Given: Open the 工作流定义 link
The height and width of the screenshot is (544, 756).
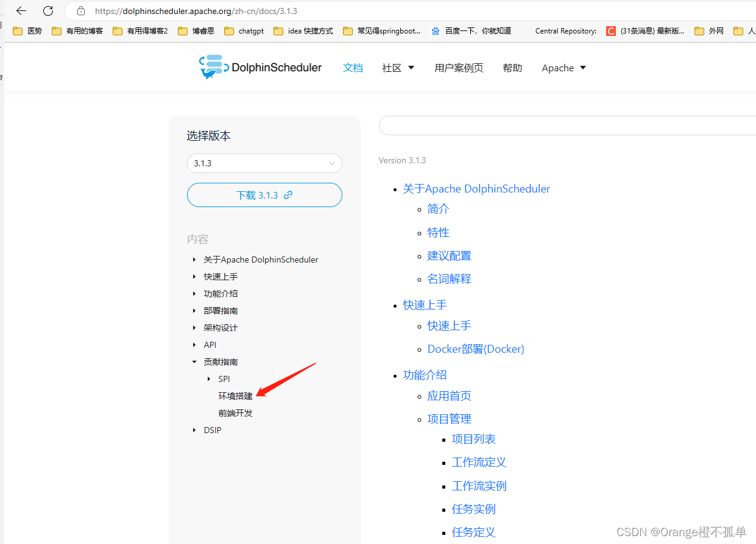Looking at the screenshot, I should [479, 462].
